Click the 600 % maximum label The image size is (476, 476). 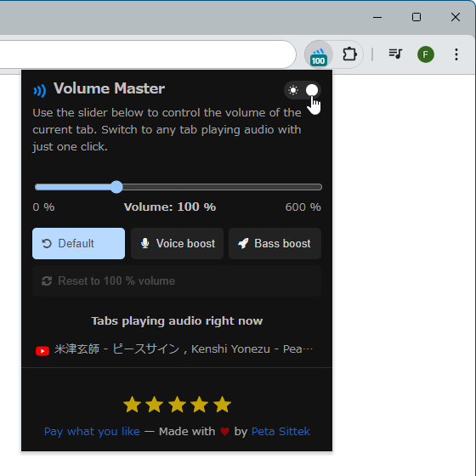(x=303, y=207)
